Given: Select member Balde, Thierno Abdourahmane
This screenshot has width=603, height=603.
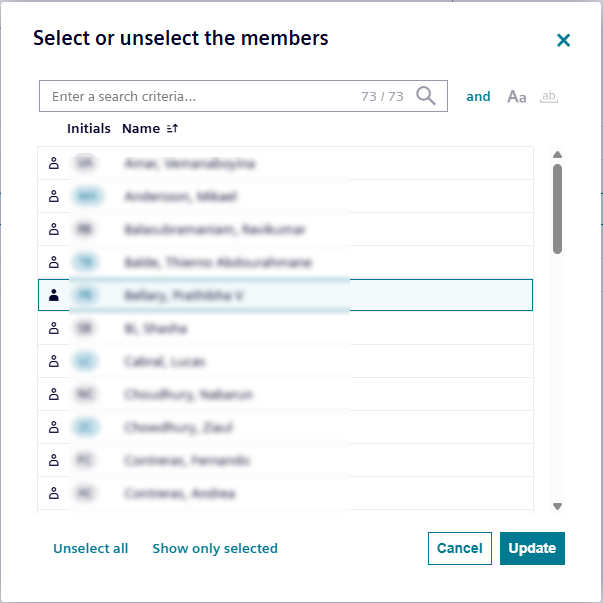Looking at the screenshot, I should [217, 263].
